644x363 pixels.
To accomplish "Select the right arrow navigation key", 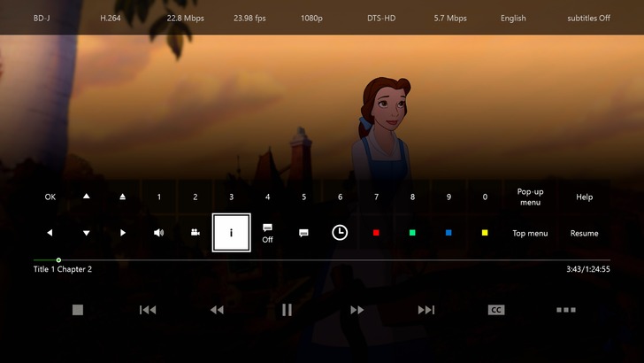I will coord(122,233).
